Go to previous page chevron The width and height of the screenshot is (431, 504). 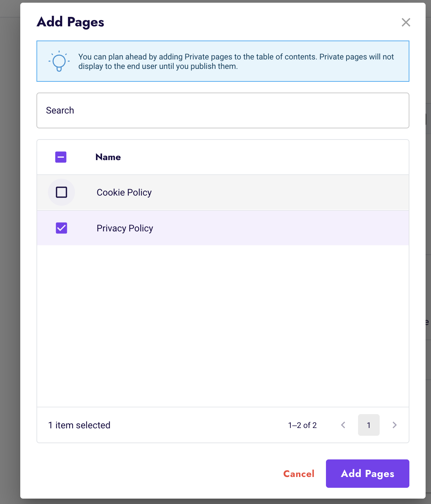pyautogui.click(x=343, y=425)
